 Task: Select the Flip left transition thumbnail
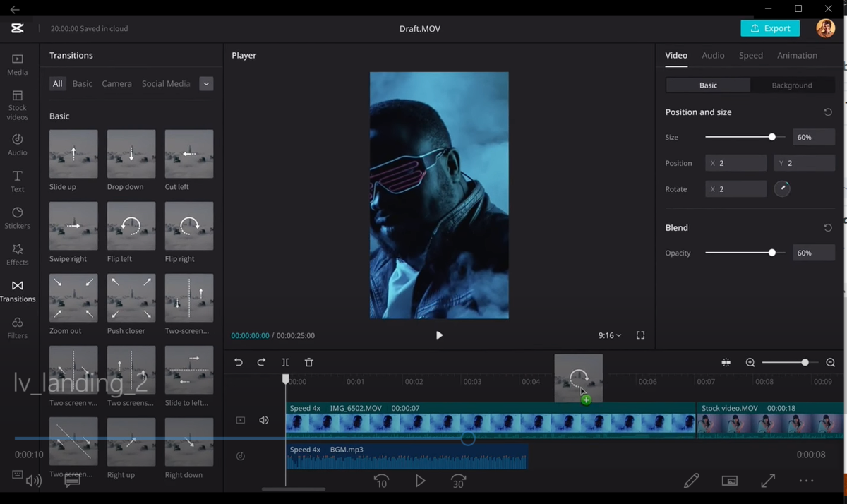pyautogui.click(x=131, y=226)
